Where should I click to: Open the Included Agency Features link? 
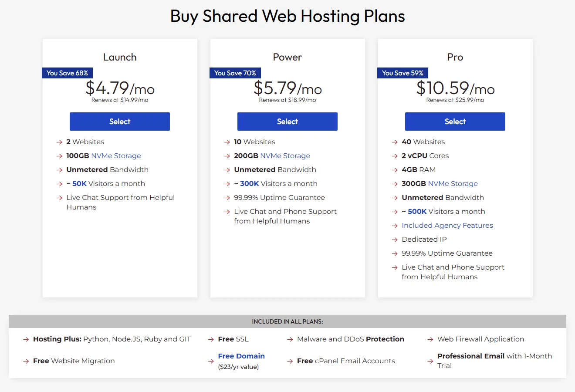(x=447, y=225)
